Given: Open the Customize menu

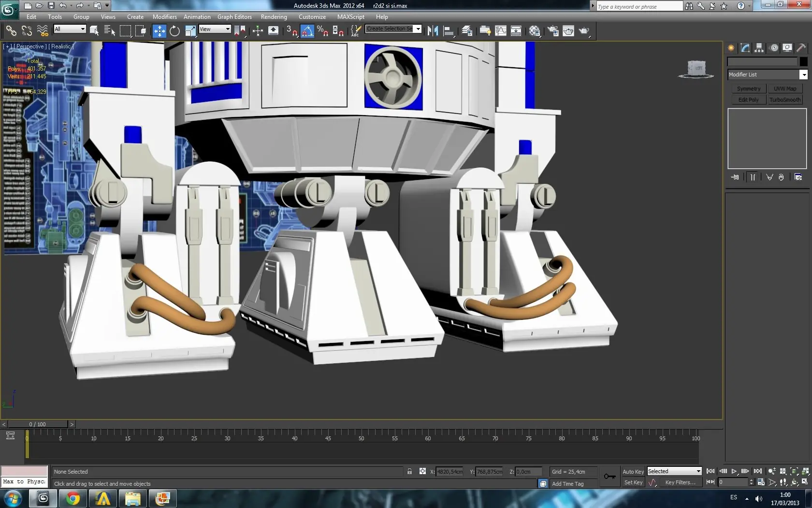Looking at the screenshot, I should [x=312, y=17].
